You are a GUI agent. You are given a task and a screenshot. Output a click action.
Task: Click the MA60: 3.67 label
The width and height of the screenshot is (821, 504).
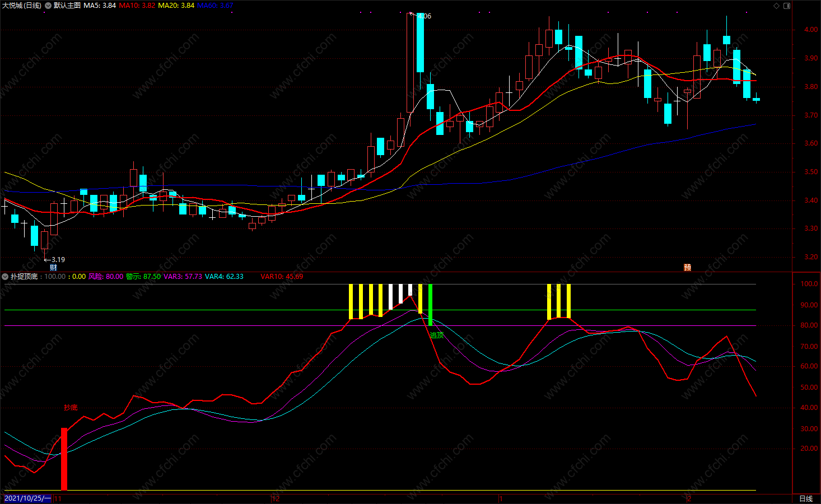215,6
